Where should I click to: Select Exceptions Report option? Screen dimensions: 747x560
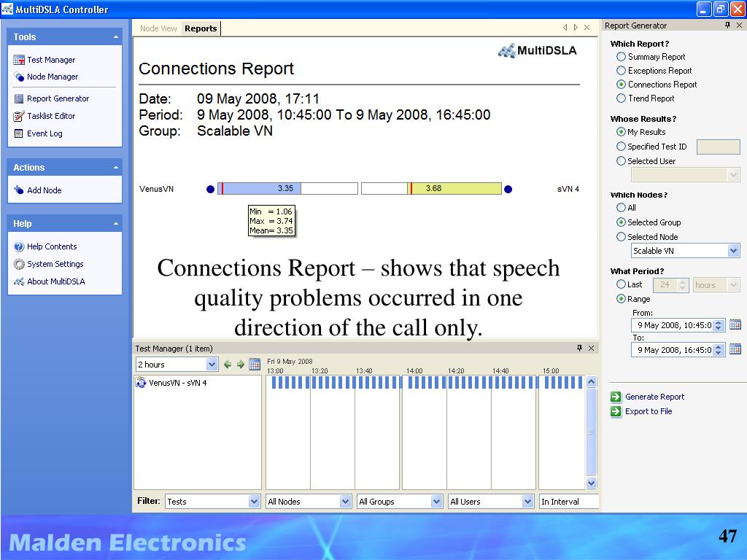[x=621, y=71]
